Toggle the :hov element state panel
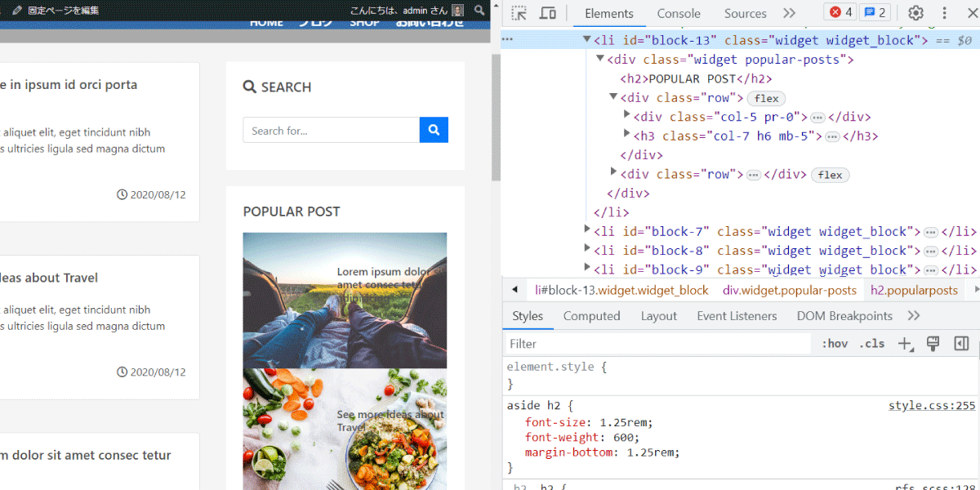980x490 pixels. [x=835, y=344]
